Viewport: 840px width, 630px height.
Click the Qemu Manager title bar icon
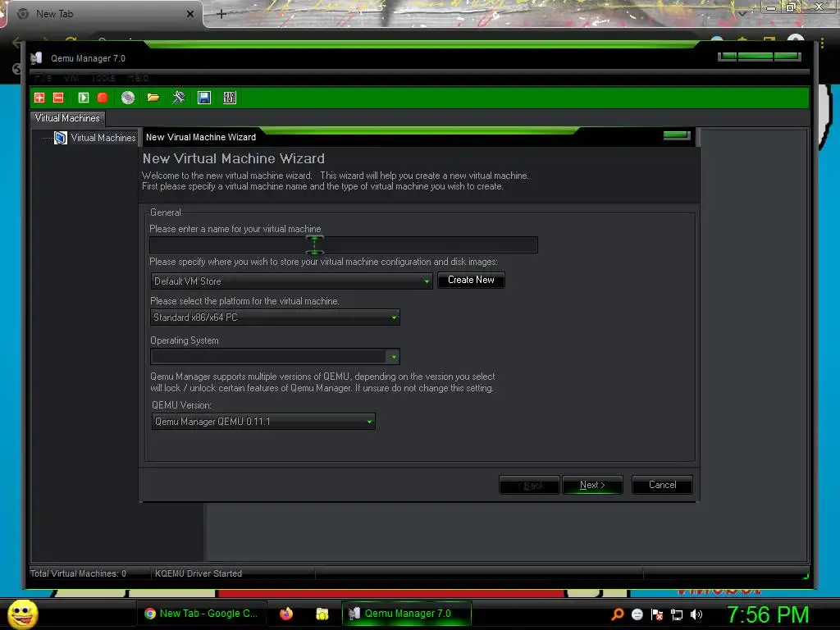click(x=36, y=58)
